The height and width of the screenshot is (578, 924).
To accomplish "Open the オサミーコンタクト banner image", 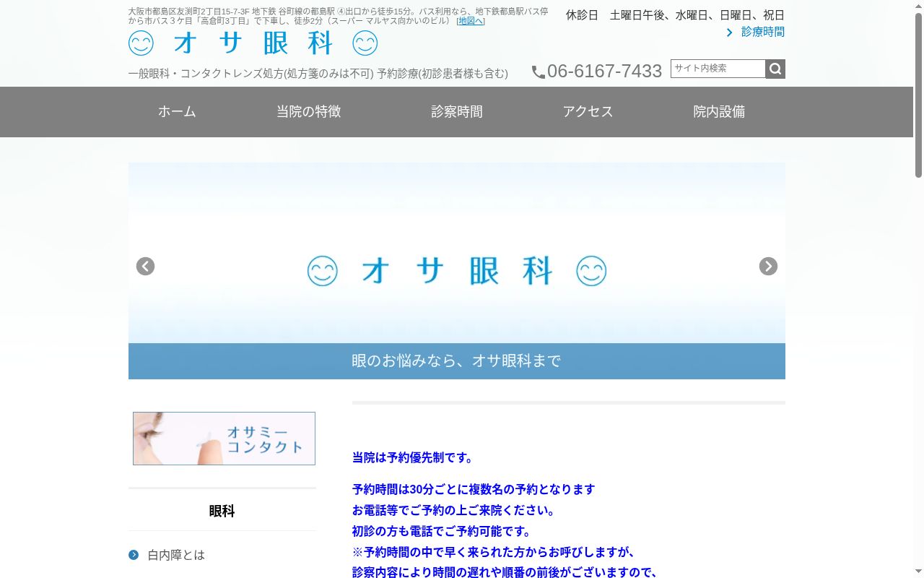I will pyautogui.click(x=224, y=439).
